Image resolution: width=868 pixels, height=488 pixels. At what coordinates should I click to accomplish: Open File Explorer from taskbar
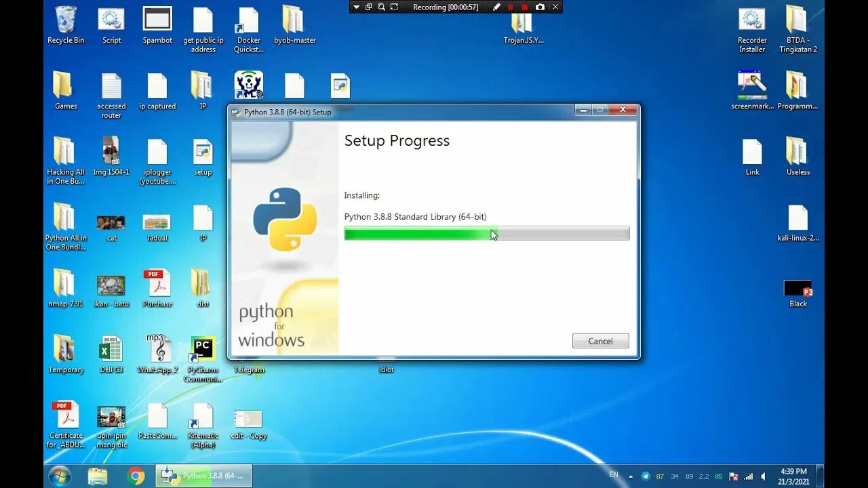click(98, 476)
